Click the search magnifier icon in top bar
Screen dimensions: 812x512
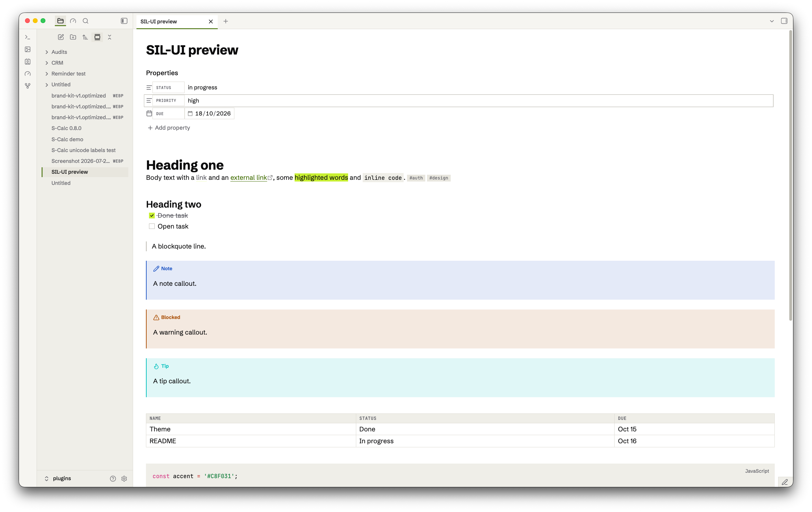[x=86, y=21]
